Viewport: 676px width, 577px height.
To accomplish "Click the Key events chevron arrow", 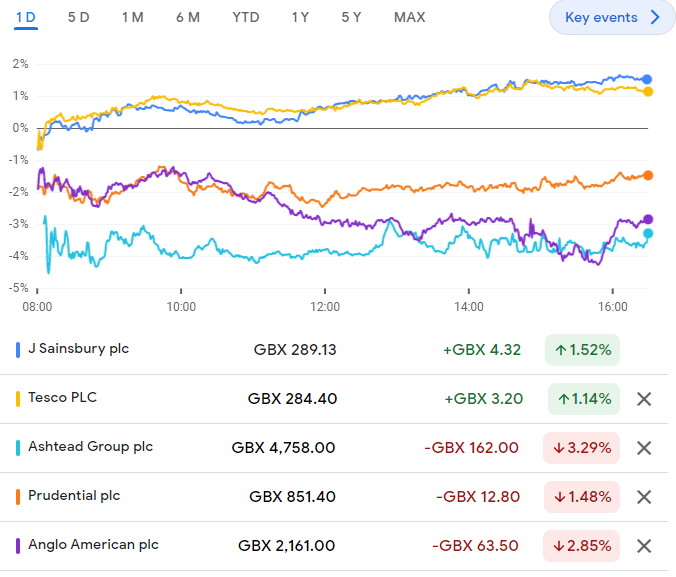I will click(x=655, y=18).
